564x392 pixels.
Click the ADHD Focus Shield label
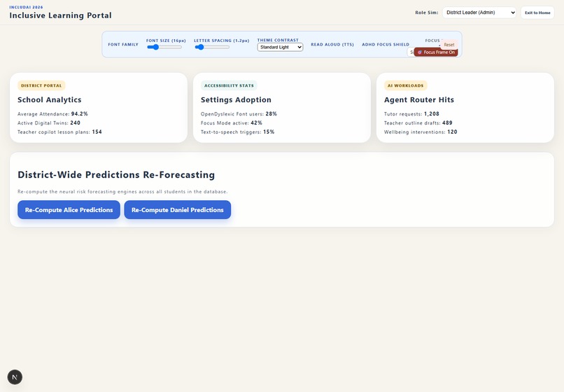386,45
